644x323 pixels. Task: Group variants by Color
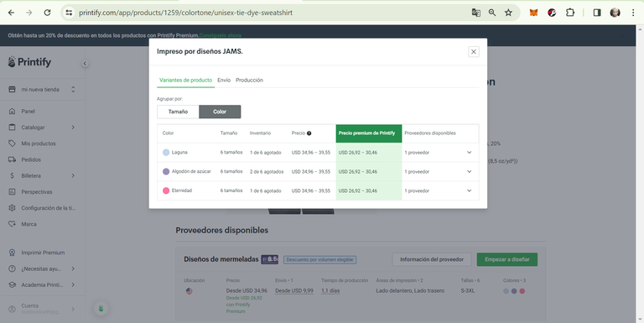click(x=220, y=112)
